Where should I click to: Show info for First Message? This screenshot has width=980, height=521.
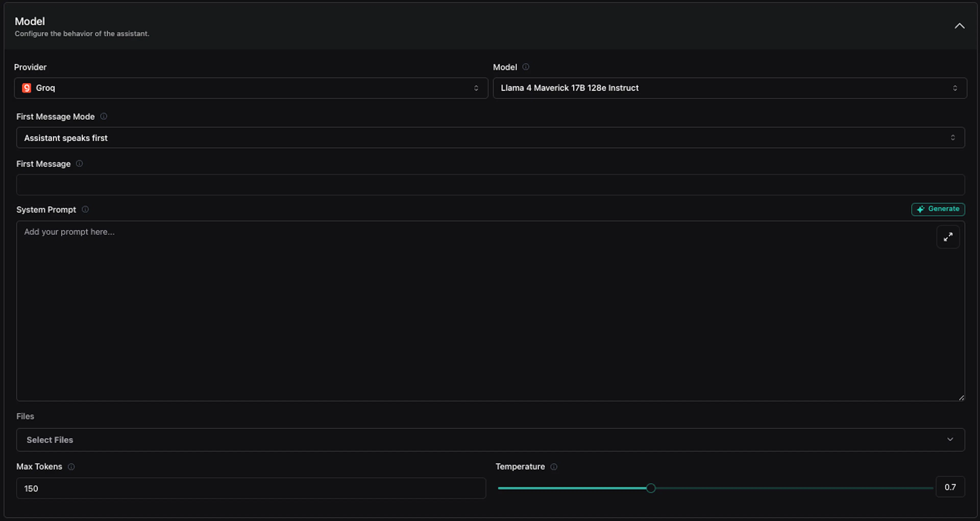(79, 164)
